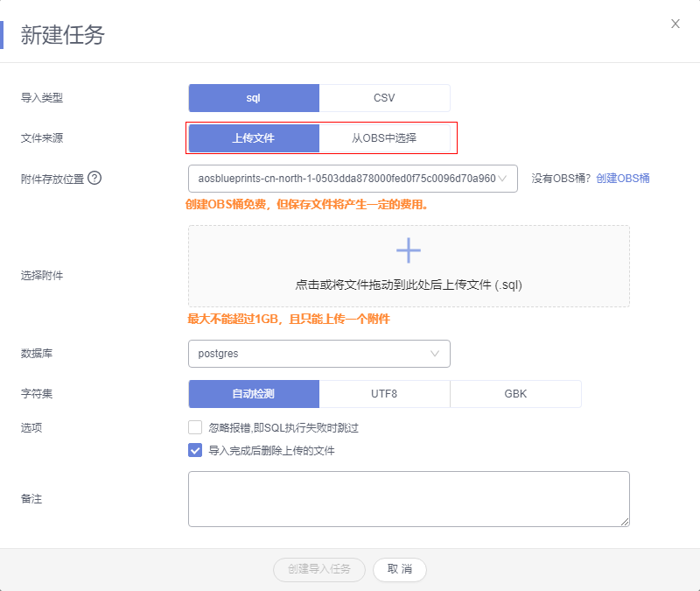Click the help icon beside 附件存放位置
Screen dimensions: 700x591
tap(94, 178)
